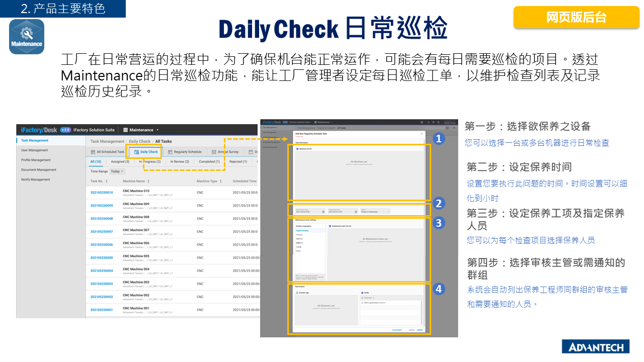Click the plus icon beside Maintenance Item List
Screen dimensions: 644x362
click(x=330, y=226)
